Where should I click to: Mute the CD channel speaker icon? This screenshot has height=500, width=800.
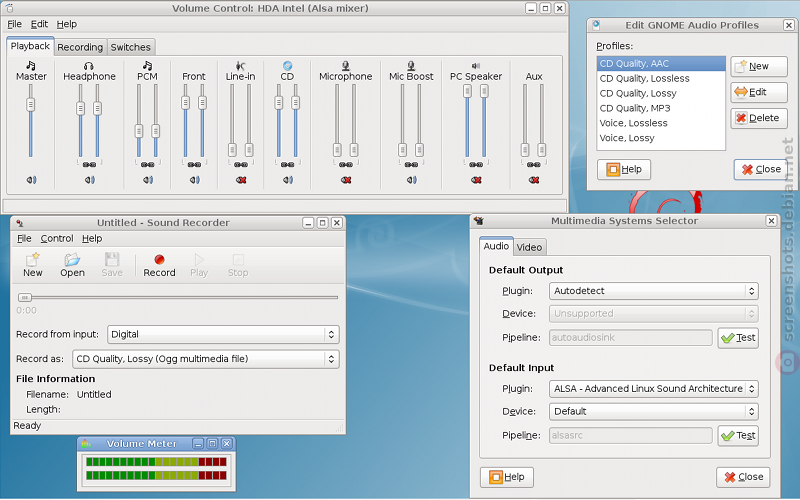[288, 180]
